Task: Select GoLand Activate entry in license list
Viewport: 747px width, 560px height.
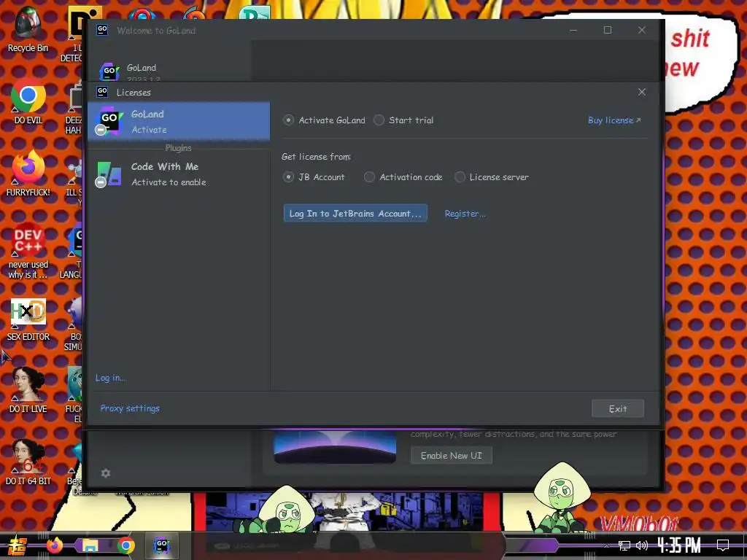Action: point(179,122)
